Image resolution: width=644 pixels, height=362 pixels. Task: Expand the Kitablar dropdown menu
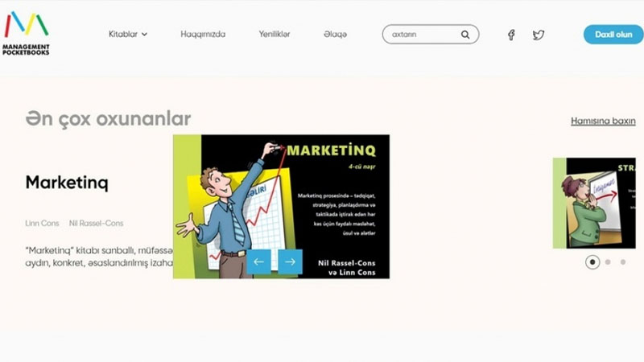pyautogui.click(x=128, y=34)
